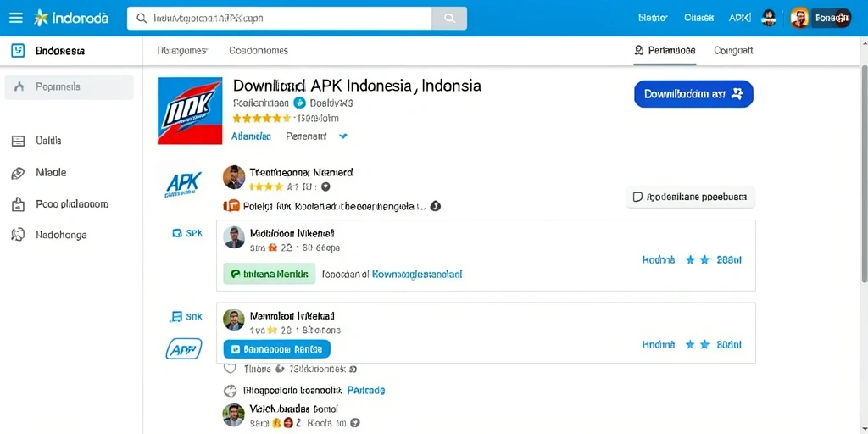Click the 'Mladle' tag icon in sidebar

(19, 173)
